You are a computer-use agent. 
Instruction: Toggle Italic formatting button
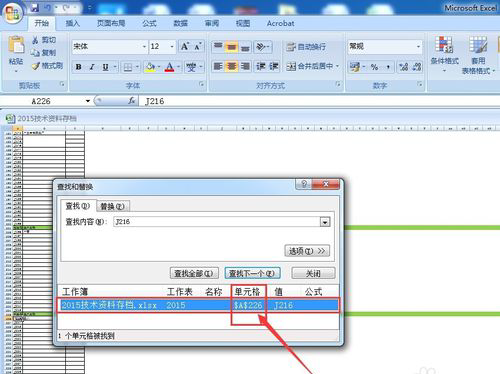92,67
